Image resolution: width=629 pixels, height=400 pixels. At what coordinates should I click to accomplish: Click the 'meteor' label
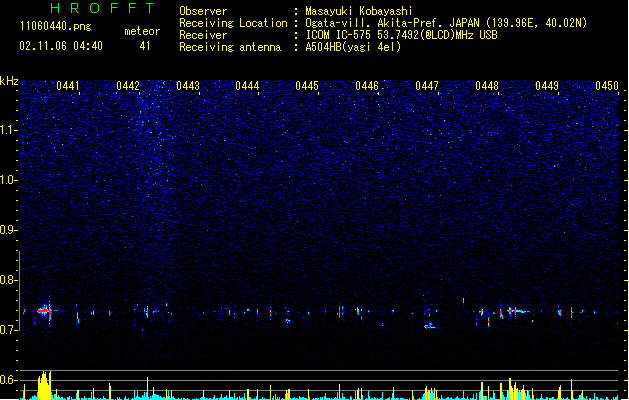[142, 31]
